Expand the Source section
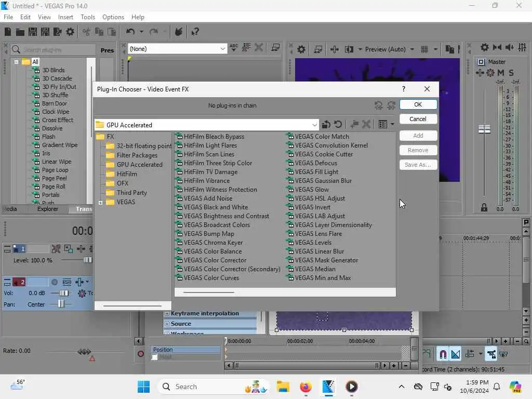This screenshot has height=399, width=532. pos(167,324)
